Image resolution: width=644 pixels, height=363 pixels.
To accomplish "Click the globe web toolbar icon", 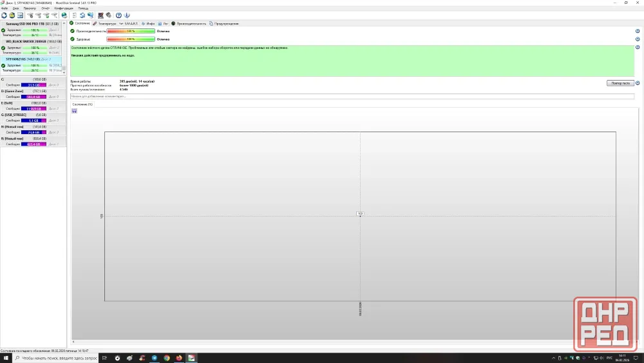I will 64,15.
